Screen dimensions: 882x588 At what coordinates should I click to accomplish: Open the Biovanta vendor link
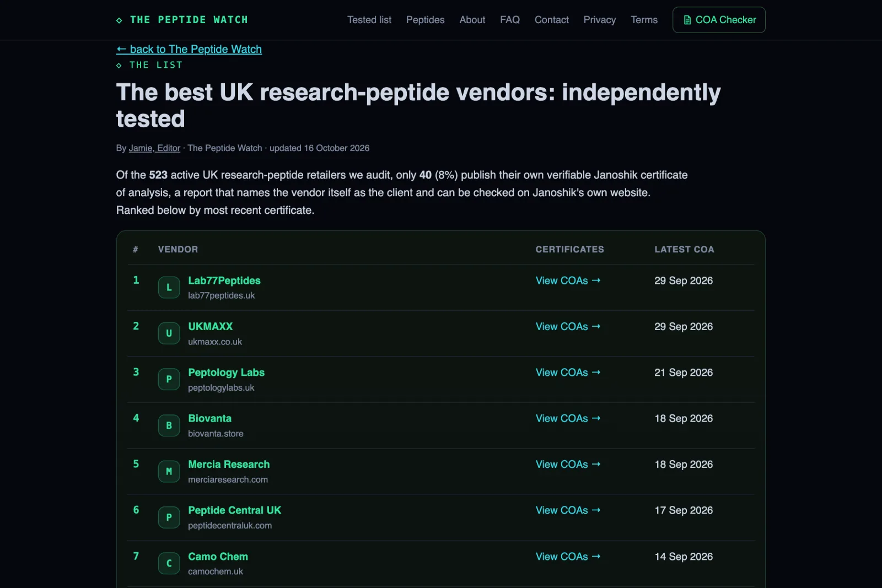click(x=209, y=418)
